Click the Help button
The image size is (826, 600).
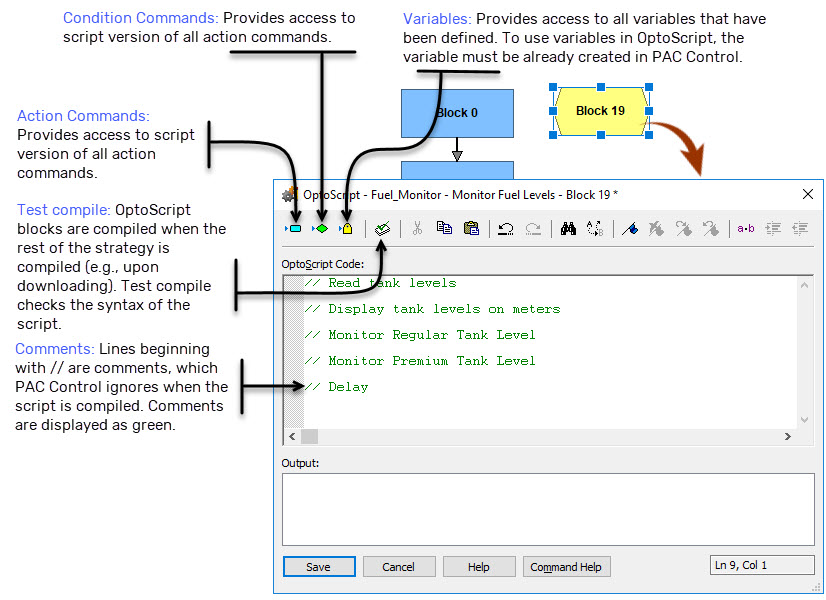click(479, 566)
